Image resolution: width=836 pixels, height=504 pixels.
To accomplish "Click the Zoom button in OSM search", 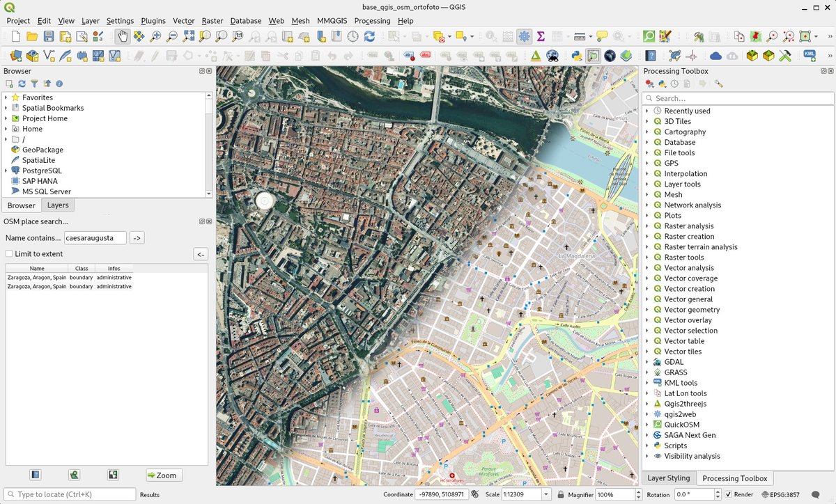I will pyautogui.click(x=164, y=475).
